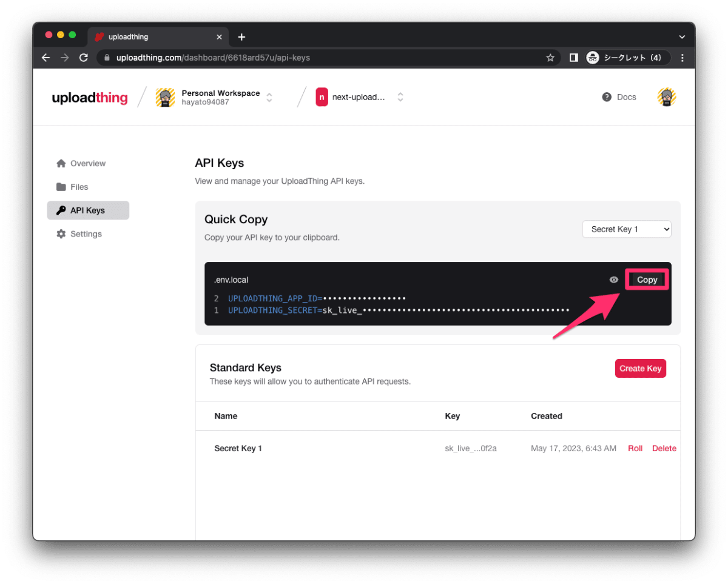Image resolution: width=728 pixels, height=584 pixels.
Task: Open the Chrome three-dot menu
Action: pos(682,58)
